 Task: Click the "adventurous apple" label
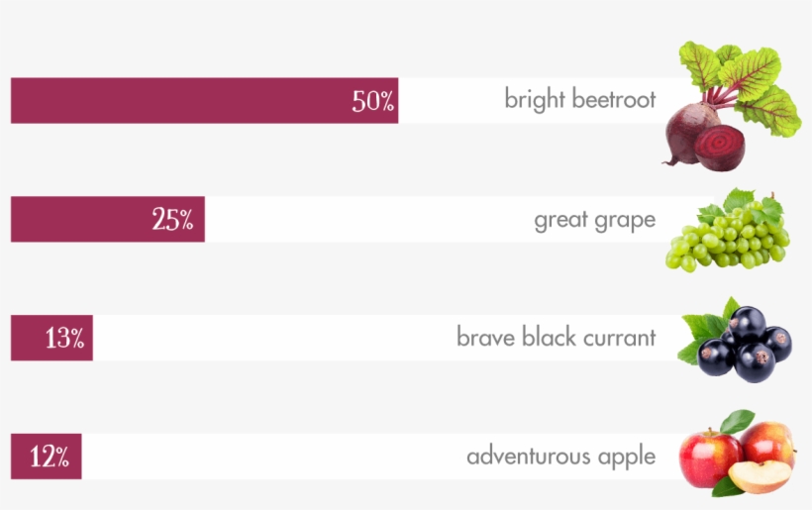click(561, 457)
